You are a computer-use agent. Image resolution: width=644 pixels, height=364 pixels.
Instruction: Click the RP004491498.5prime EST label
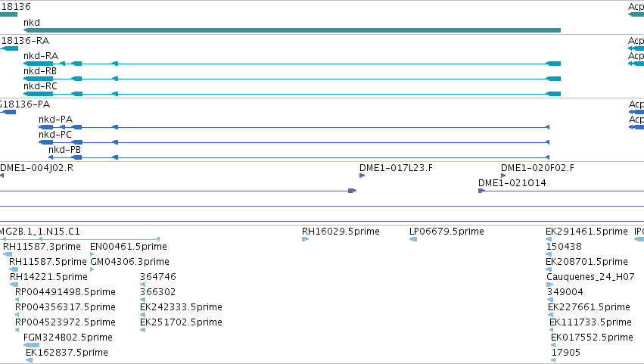pyautogui.click(x=65, y=292)
